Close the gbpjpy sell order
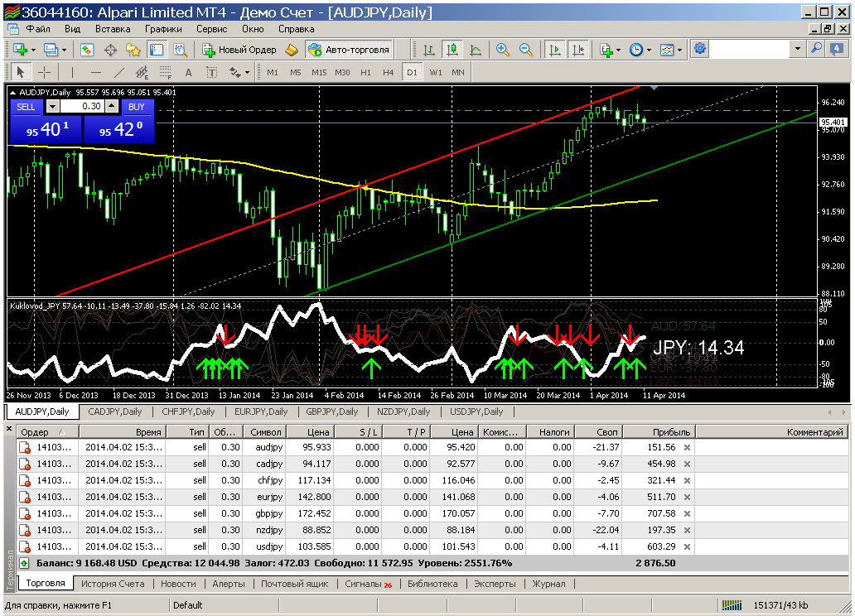The width and height of the screenshot is (855, 616). (687, 513)
